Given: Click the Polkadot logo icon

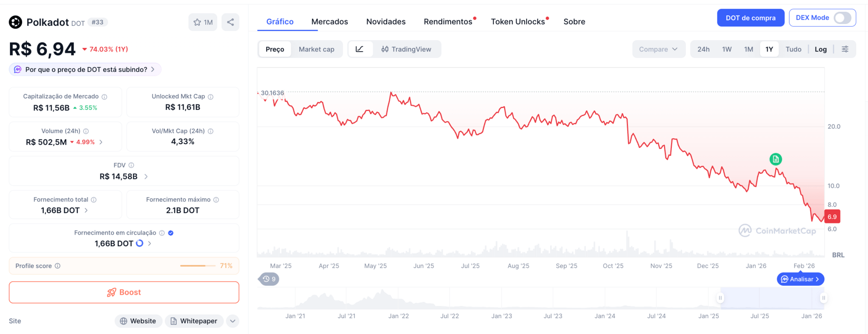Looking at the screenshot, I should [15, 22].
